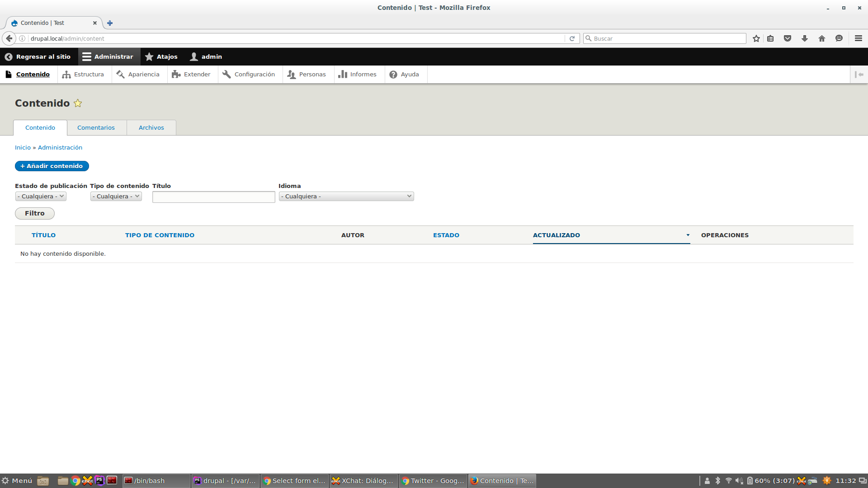The height and width of the screenshot is (488, 868).
Task: Toggle the Administrar menu tray
Action: pos(109,56)
